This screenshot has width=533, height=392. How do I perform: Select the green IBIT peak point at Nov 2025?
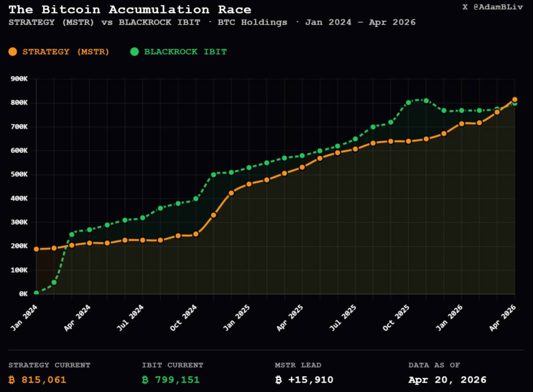[426, 101]
